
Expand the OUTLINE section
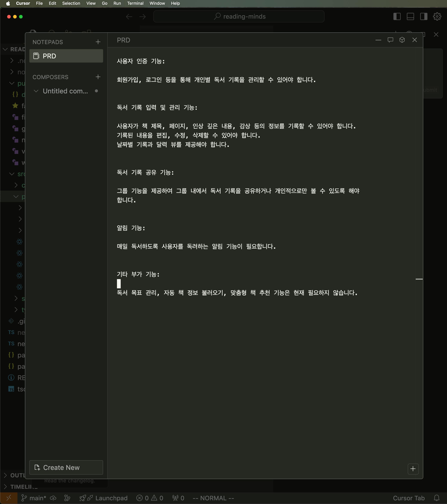pyautogui.click(x=5, y=475)
